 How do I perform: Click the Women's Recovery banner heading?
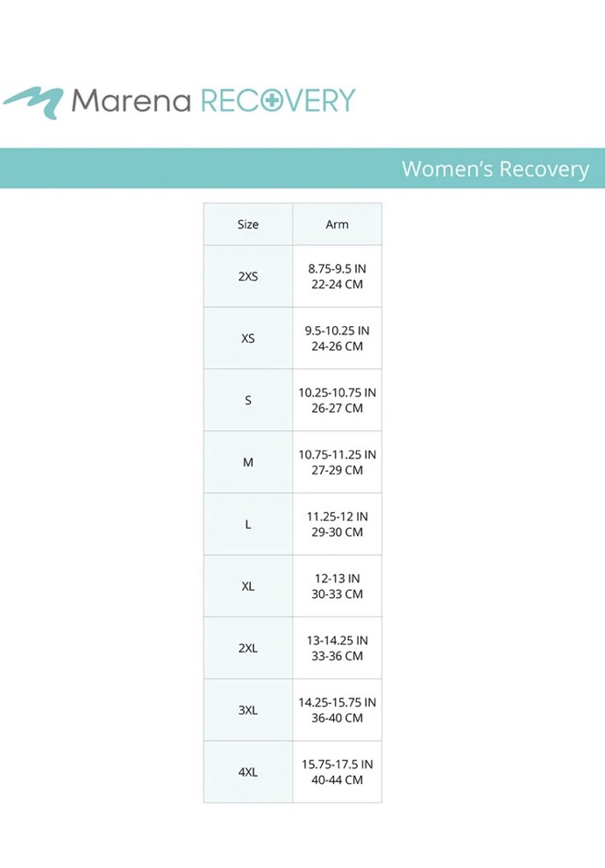[495, 169]
